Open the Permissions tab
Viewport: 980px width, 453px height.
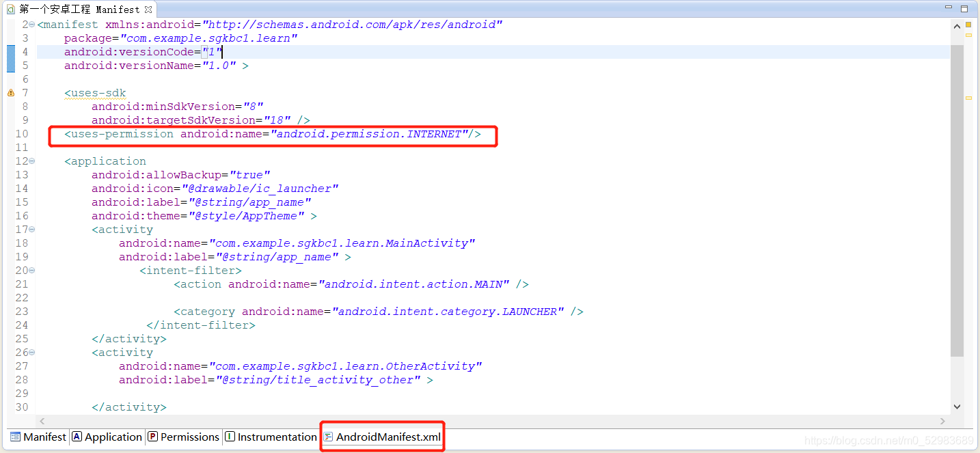point(183,437)
